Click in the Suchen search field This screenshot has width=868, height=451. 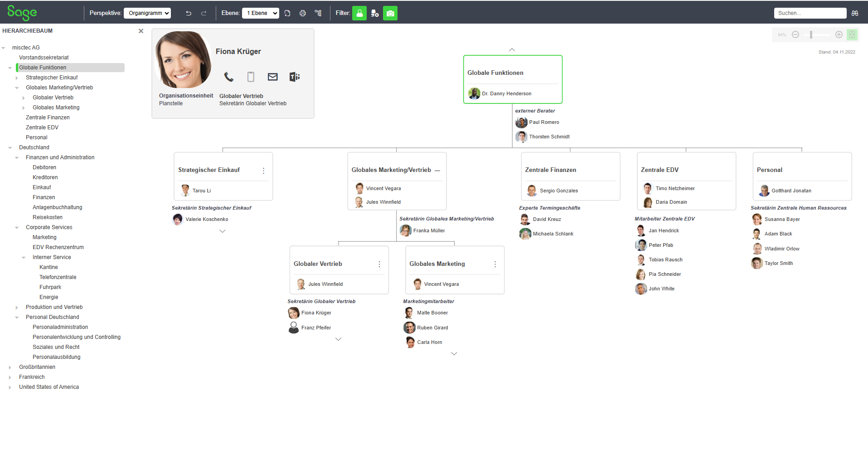click(810, 13)
